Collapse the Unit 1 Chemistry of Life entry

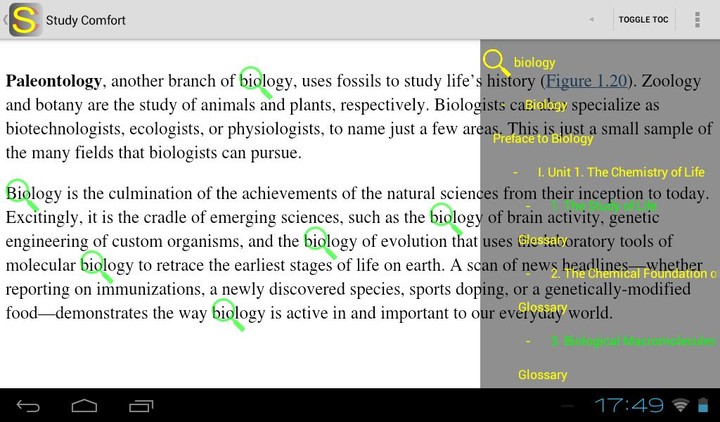click(x=515, y=173)
